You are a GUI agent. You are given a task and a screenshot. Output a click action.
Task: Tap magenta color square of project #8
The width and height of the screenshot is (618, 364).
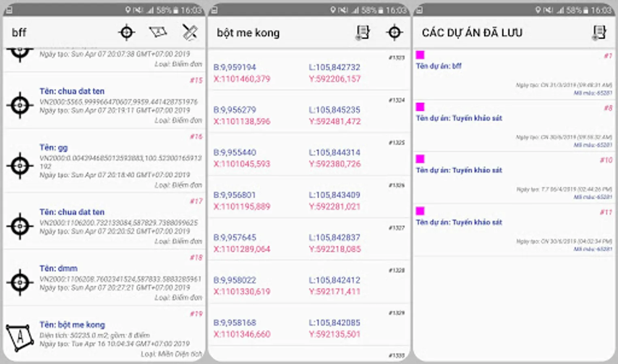pyautogui.click(x=420, y=107)
